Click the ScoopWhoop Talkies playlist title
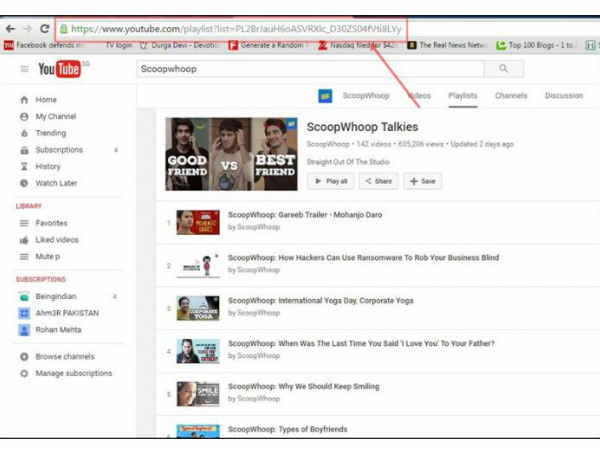This screenshot has height=450, width=600. coord(362,127)
